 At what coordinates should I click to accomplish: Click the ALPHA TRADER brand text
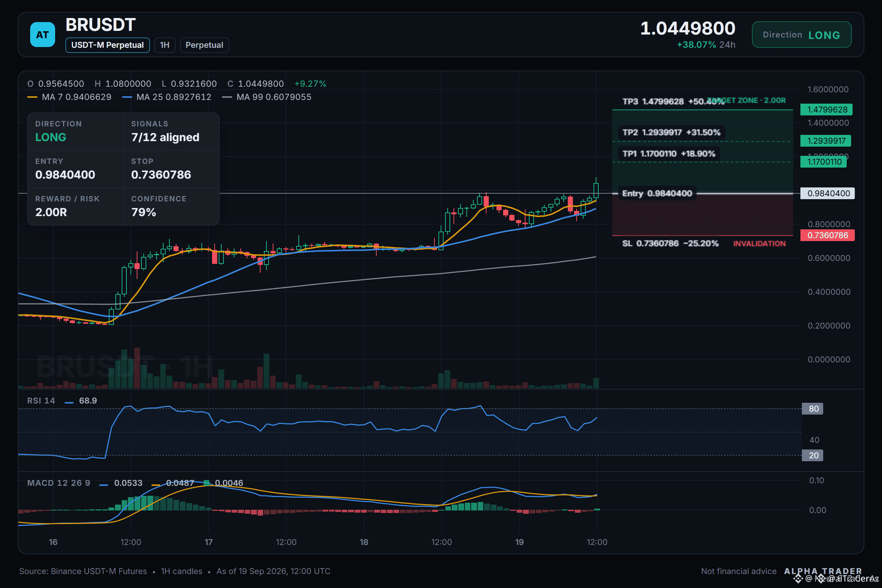coord(823,571)
